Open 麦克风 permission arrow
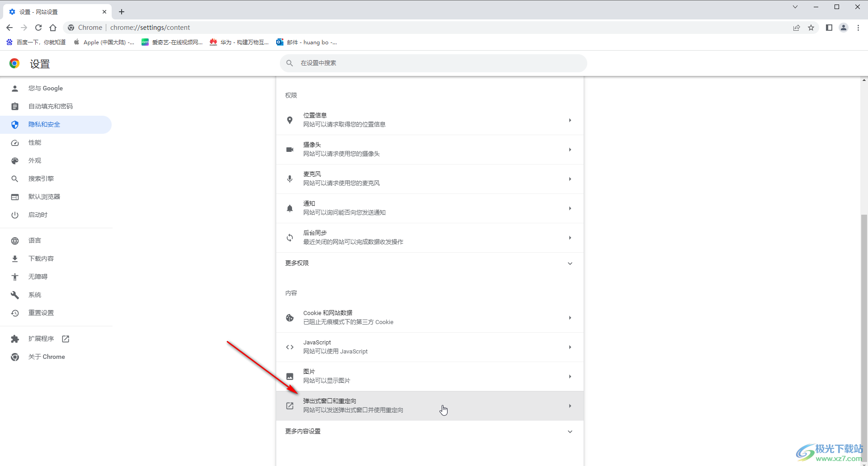This screenshot has width=868, height=466. 570,179
